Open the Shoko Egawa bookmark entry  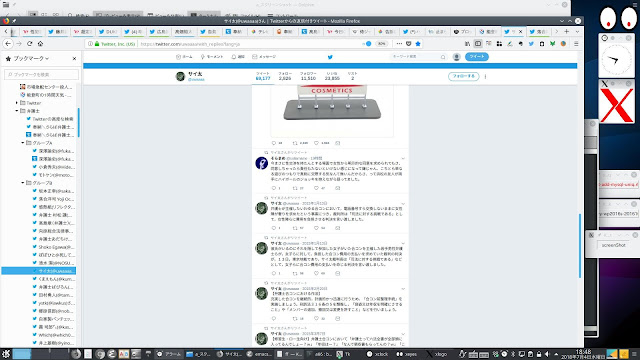[53, 247]
